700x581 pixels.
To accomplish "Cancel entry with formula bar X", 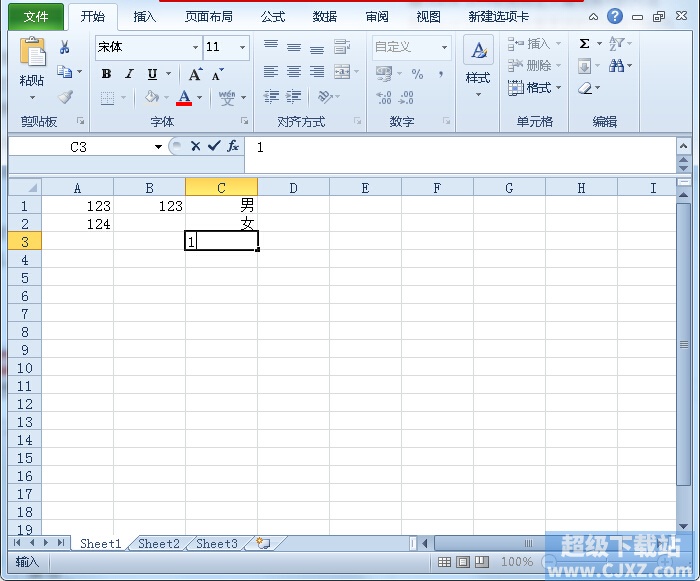I will coord(196,146).
